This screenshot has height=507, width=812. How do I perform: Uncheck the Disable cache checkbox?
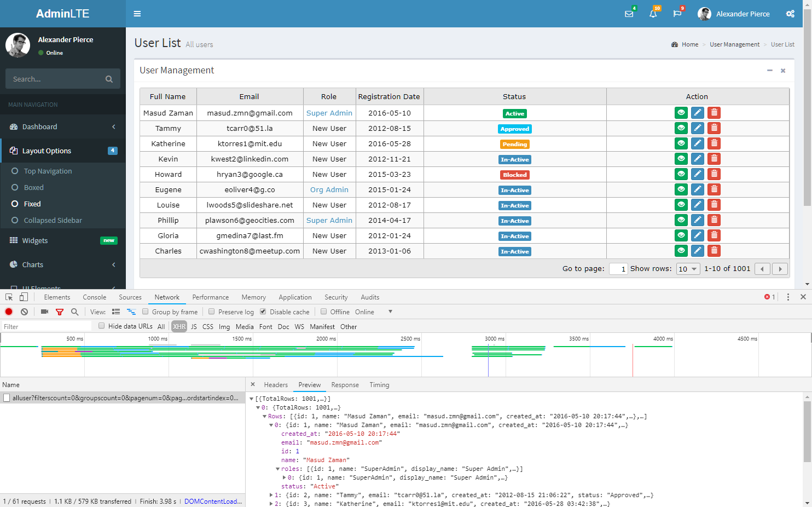(x=263, y=312)
